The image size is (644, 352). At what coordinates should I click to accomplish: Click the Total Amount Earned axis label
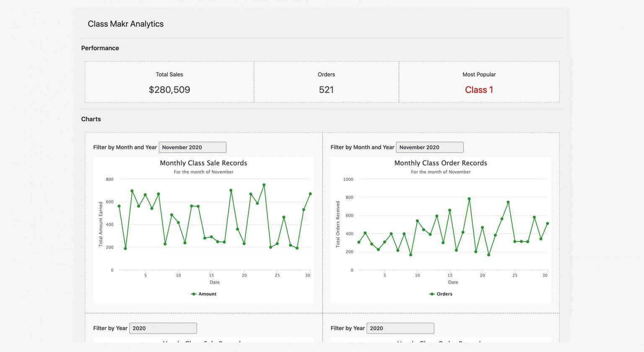coord(101,224)
